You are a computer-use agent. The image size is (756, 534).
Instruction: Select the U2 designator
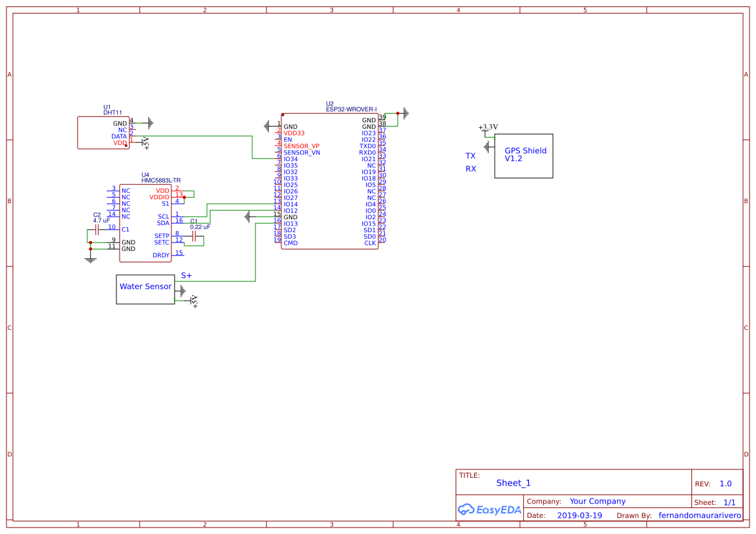(330, 103)
